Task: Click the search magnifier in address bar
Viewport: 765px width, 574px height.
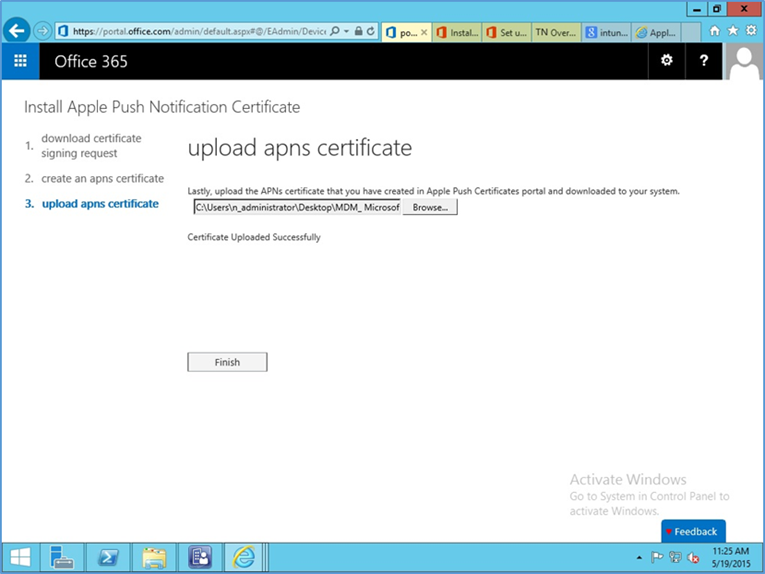Action: pos(335,31)
